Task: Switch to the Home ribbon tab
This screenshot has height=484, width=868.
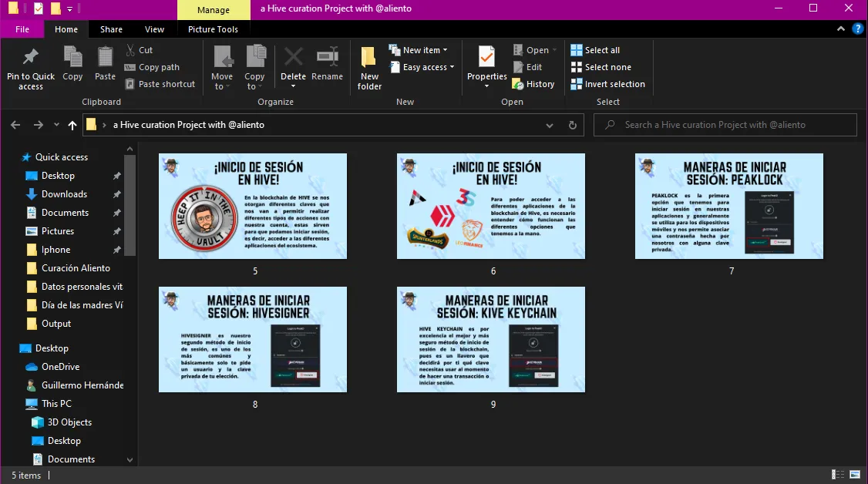Action: tap(66, 29)
